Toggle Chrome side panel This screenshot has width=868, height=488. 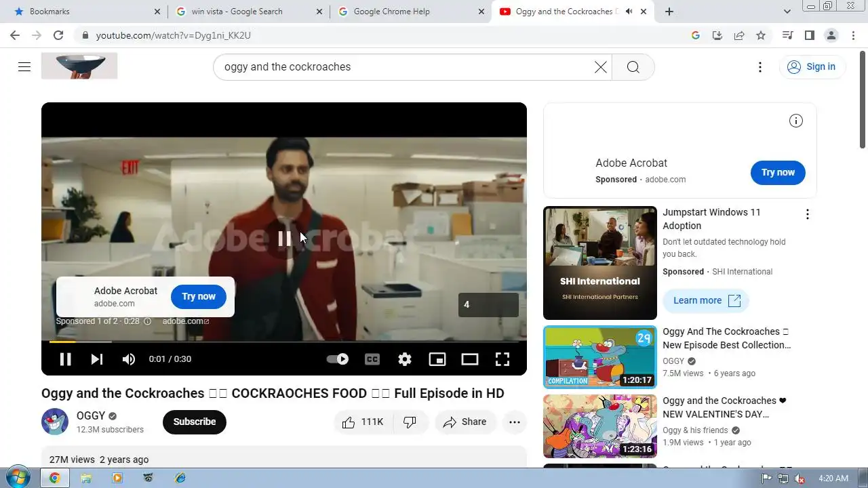click(x=810, y=35)
